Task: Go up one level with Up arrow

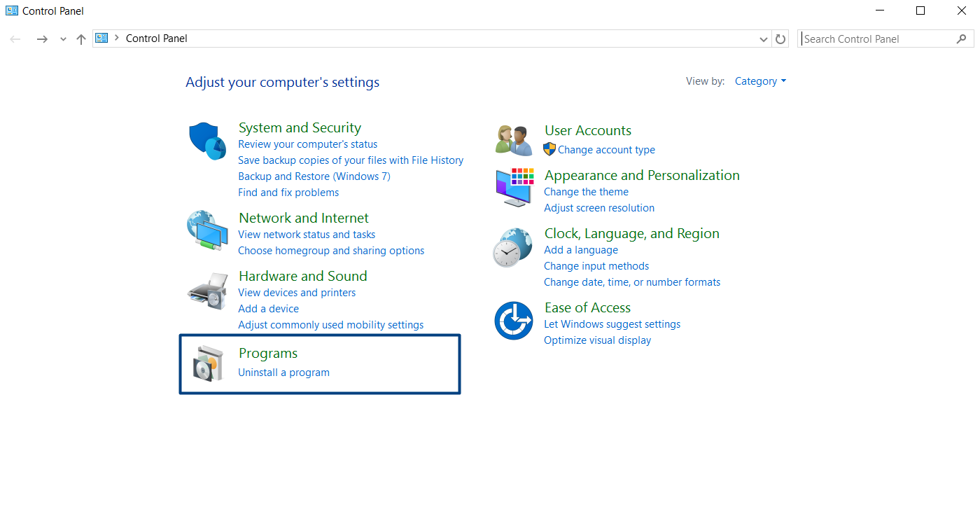Action: (x=81, y=39)
